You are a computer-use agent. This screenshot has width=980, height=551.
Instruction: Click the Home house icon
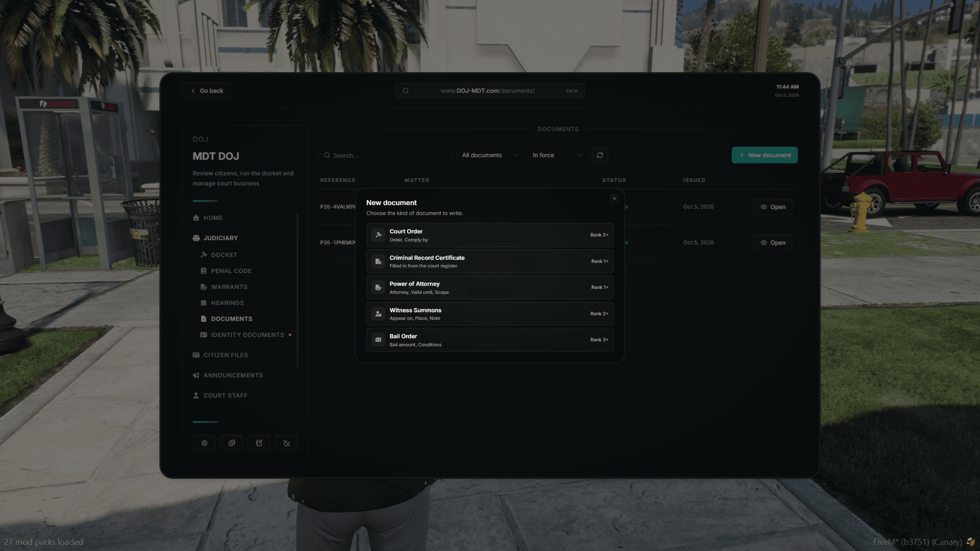(x=196, y=218)
